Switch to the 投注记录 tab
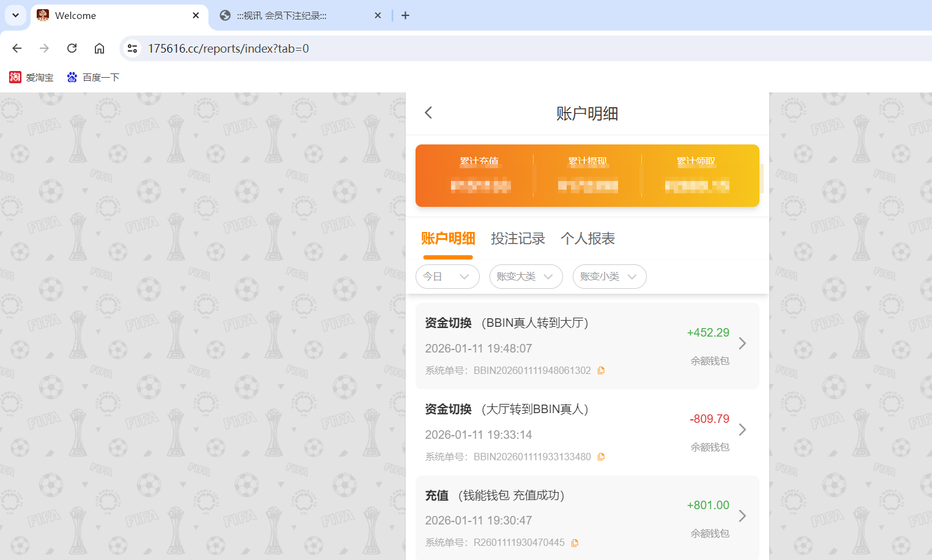The width and height of the screenshot is (932, 560). [x=518, y=238]
